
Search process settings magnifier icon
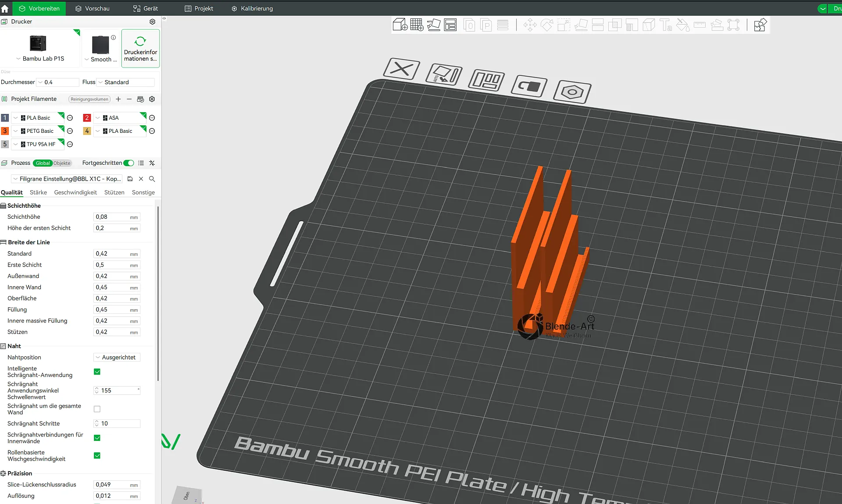pos(152,179)
